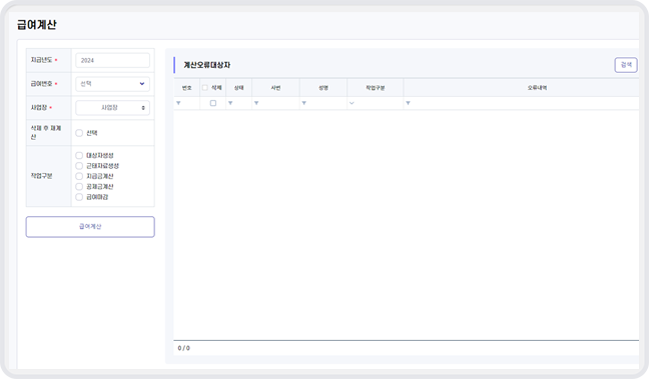Click the 사번 column header
The height and width of the screenshot is (379, 649).
point(276,88)
